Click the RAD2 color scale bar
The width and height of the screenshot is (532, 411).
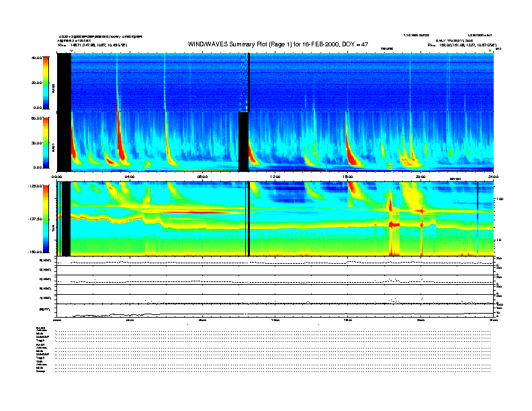point(45,82)
